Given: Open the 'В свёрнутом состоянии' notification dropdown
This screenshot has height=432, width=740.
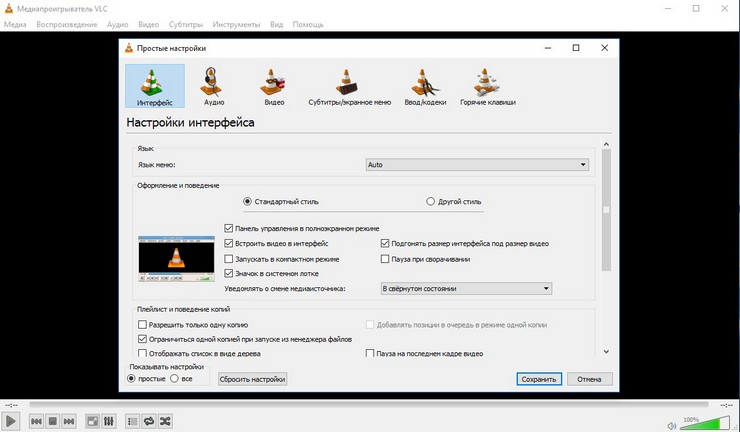Looking at the screenshot, I should tap(467, 288).
